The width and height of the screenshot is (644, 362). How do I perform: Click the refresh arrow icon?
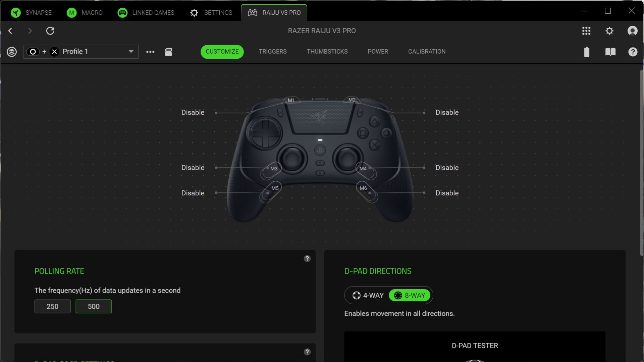tap(50, 31)
